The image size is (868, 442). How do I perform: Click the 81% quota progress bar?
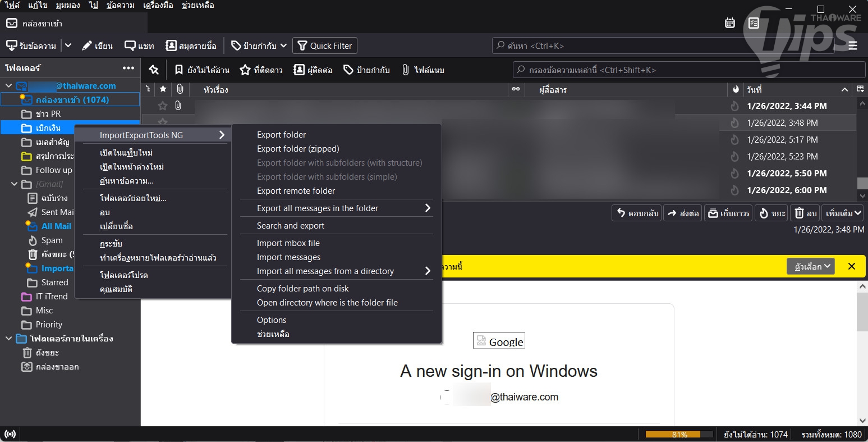679,435
